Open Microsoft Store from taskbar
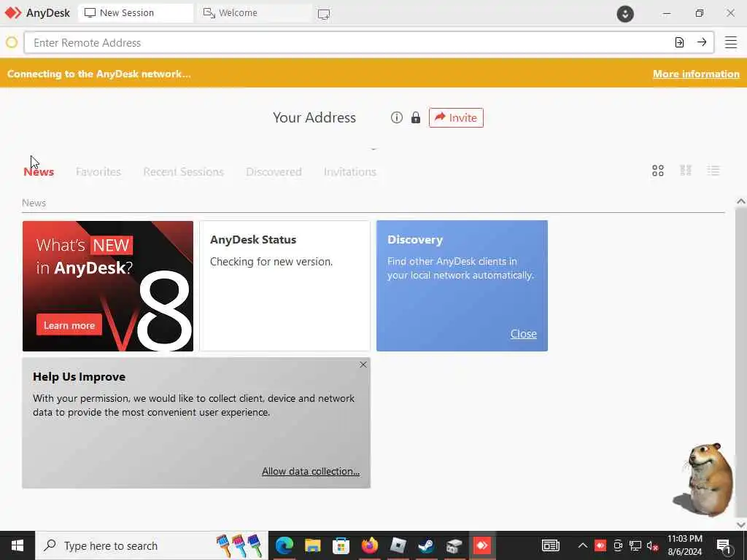The width and height of the screenshot is (747, 560). point(341,545)
